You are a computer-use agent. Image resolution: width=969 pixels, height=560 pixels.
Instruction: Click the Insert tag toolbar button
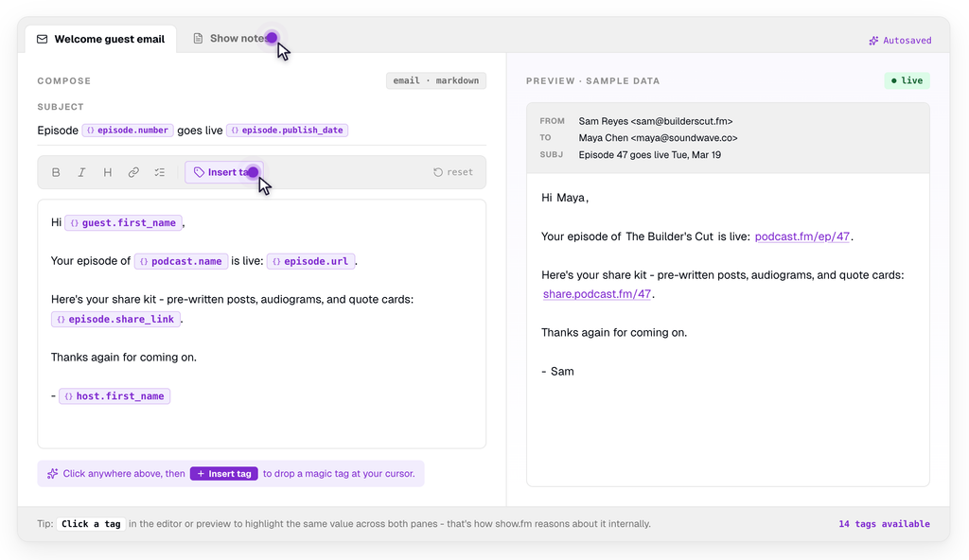pyautogui.click(x=224, y=172)
